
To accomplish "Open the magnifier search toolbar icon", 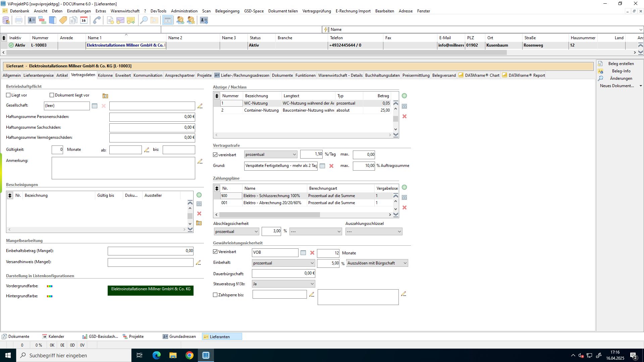I will point(144,20).
